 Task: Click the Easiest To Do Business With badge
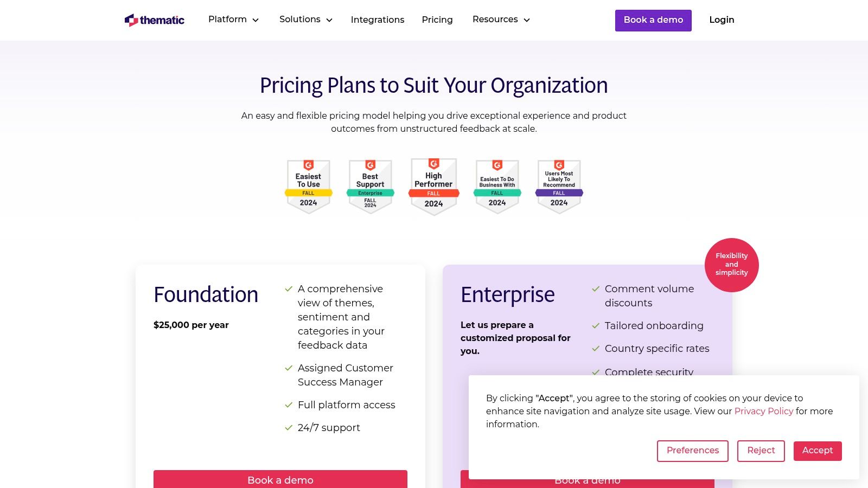pyautogui.click(x=497, y=187)
